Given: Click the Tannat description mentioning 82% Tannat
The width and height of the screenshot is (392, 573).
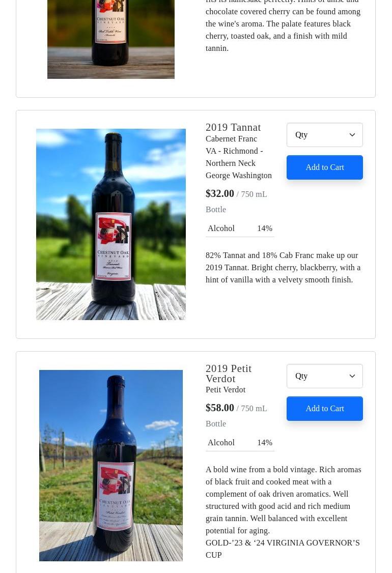Looking at the screenshot, I should tap(283, 268).
